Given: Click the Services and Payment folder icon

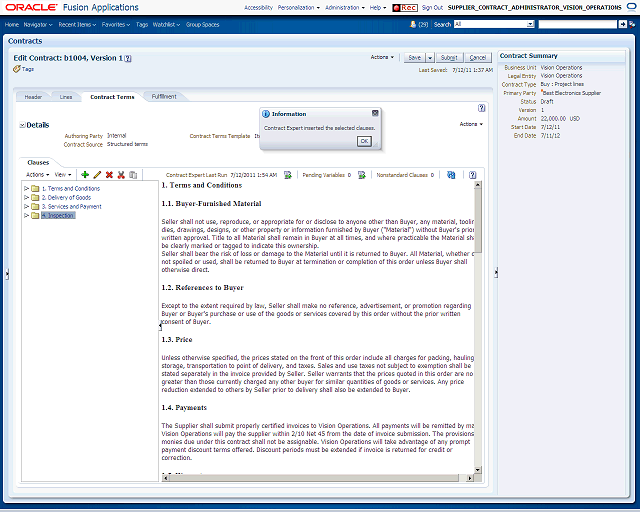Looking at the screenshot, I should coord(36,207).
